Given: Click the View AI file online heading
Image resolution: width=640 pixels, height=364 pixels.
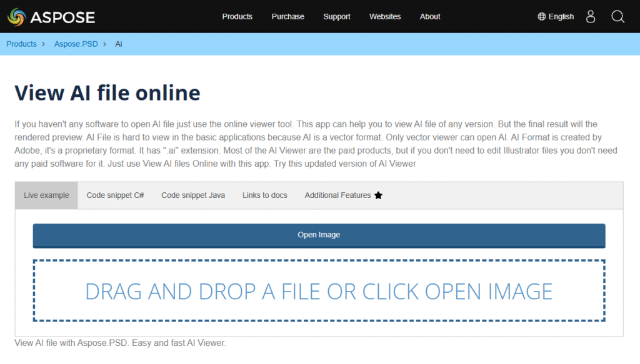Looking at the screenshot, I should point(107,93).
